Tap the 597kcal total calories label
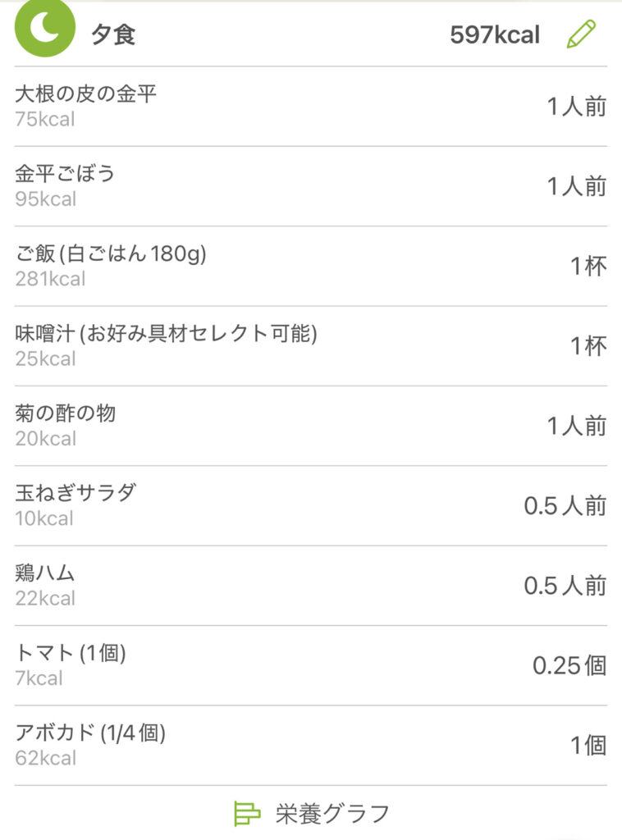The image size is (622, 840). (x=495, y=35)
